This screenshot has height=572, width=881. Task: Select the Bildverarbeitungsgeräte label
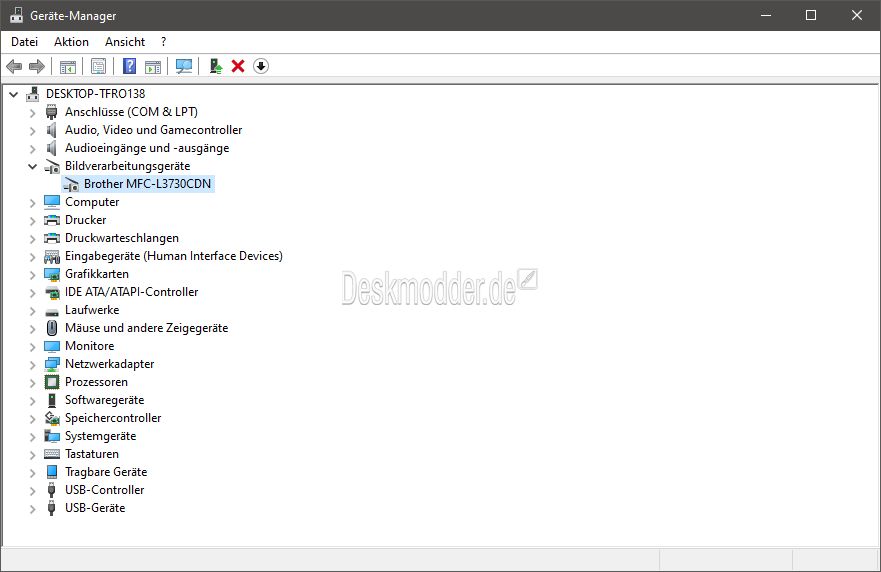(x=128, y=166)
